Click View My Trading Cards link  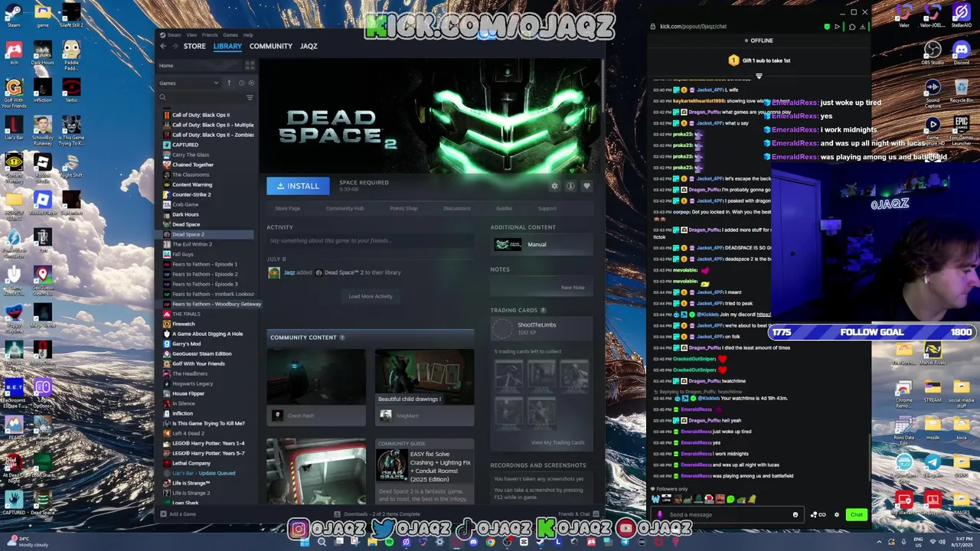pyautogui.click(x=557, y=442)
